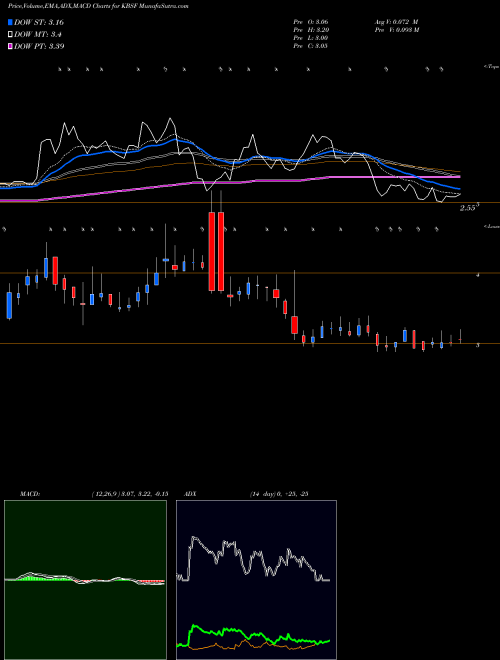Screen dimensions: 500x660
Task: Click the price axis label '4'
Action: click(477, 275)
